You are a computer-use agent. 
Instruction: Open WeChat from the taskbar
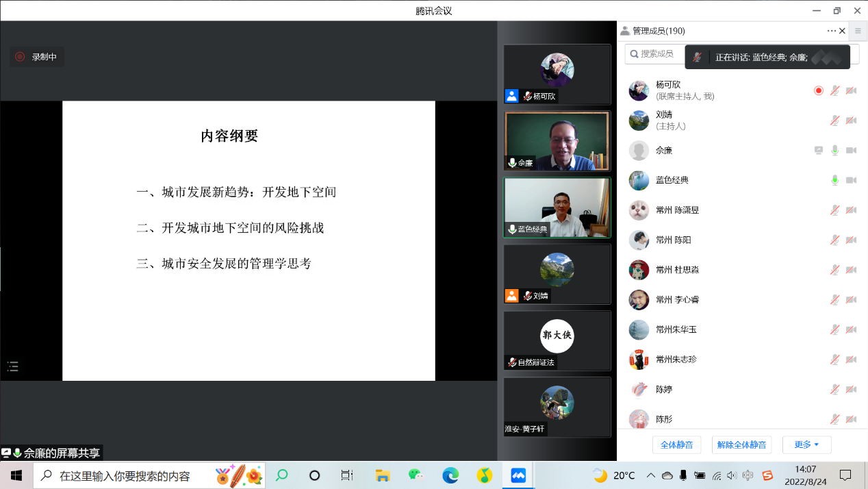(416, 475)
